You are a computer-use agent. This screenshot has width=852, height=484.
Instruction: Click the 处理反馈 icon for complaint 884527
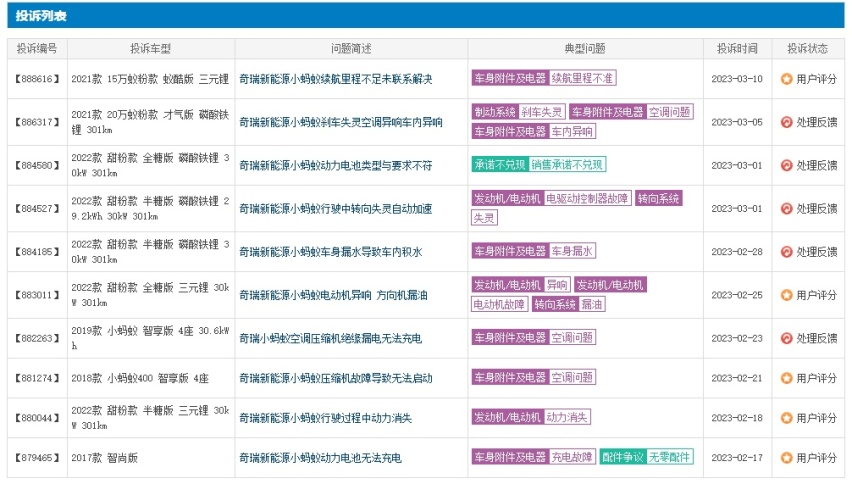click(786, 209)
